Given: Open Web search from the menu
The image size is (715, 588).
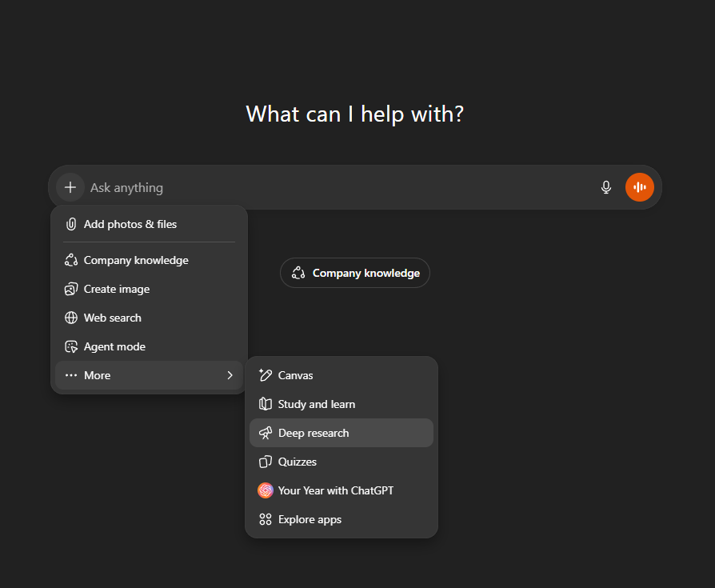Looking at the screenshot, I should [x=112, y=318].
